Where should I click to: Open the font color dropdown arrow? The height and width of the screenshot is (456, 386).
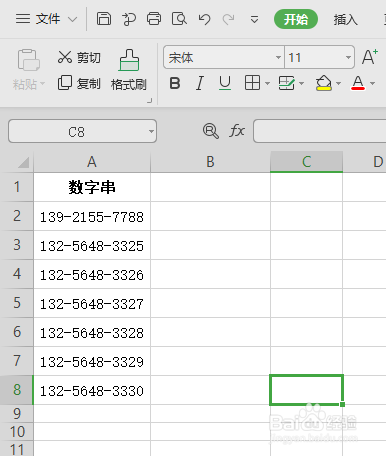click(x=373, y=83)
